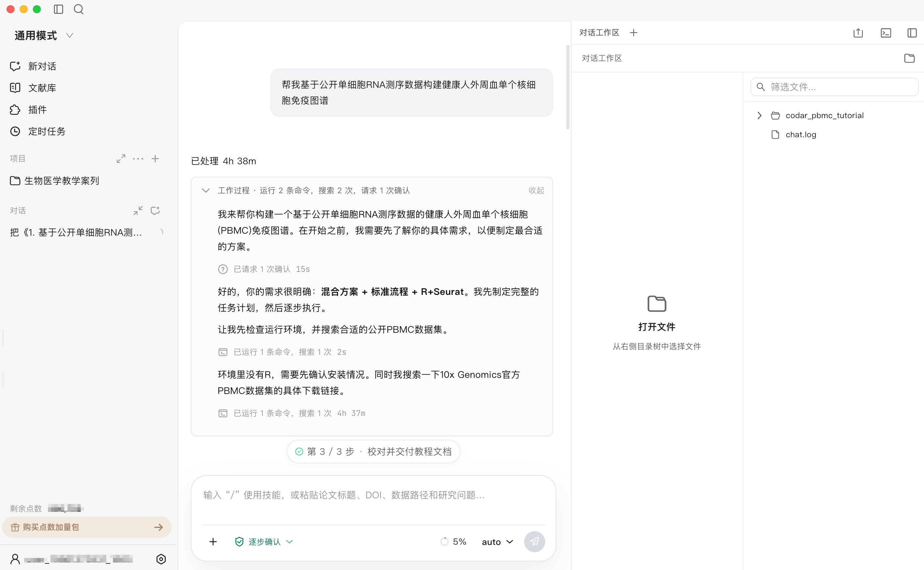Open the terminal console icon
The width and height of the screenshot is (924, 570).
pyautogui.click(x=886, y=33)
